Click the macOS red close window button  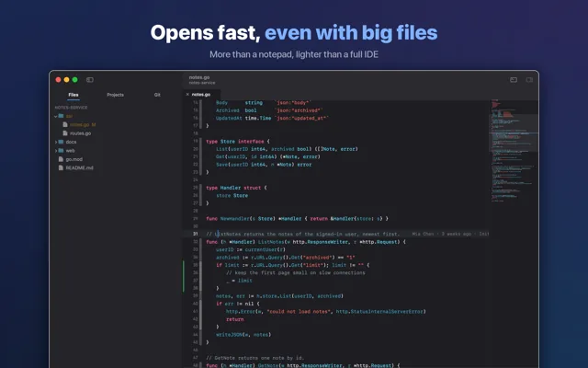pos(58,80)
